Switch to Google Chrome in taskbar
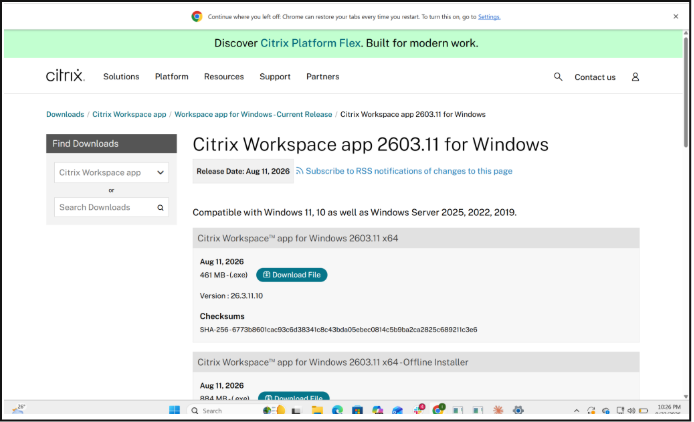This screenshot has height=422, width=694. 438,409
